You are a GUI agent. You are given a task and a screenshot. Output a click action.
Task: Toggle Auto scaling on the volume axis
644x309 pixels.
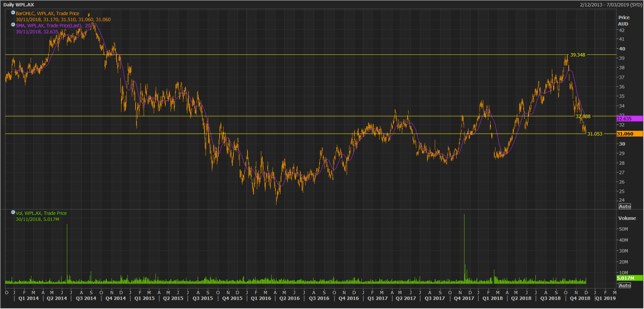pos(625,285)
